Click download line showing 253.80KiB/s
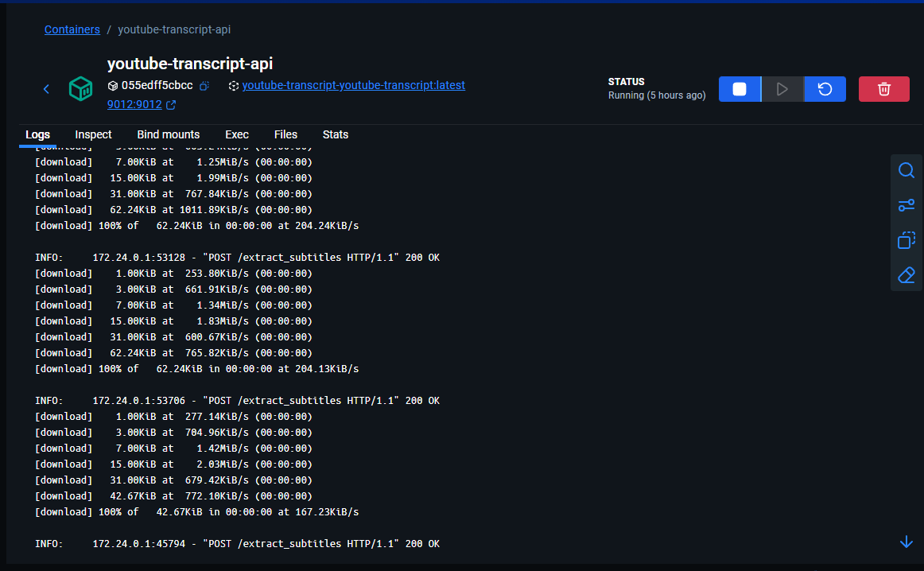 (173, 274)
